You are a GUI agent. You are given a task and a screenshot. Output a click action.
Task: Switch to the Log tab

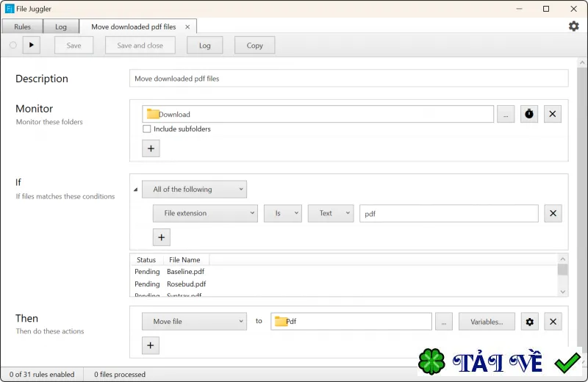click(x=61, y=26)
